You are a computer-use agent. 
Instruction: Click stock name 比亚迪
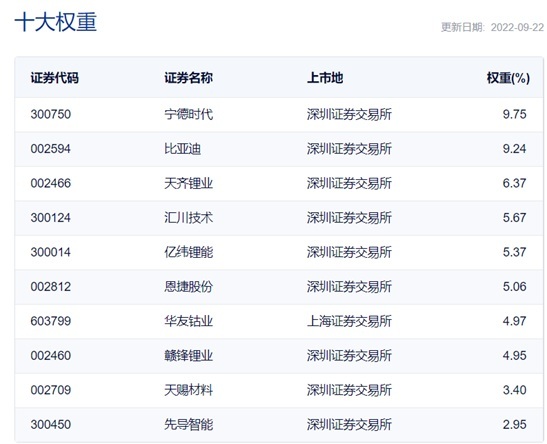click(182, 149)
